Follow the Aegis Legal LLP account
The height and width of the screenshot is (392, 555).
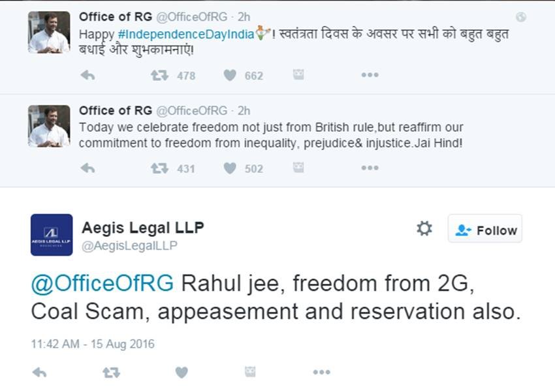485,229
